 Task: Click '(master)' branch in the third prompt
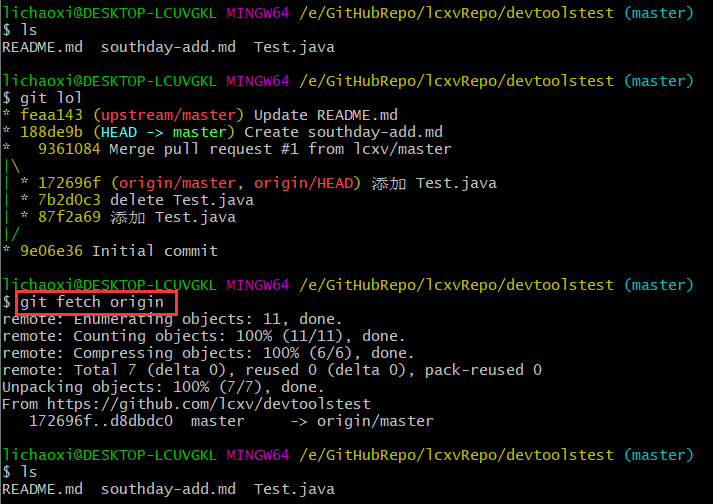click(x=659, y=285)
